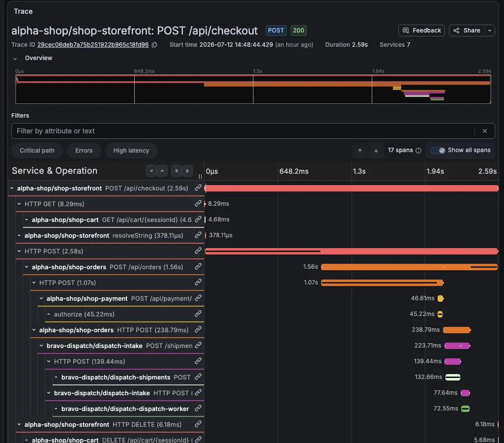
Task: Click the info icon next to 17 spans
Action: (x=418, y=151)
